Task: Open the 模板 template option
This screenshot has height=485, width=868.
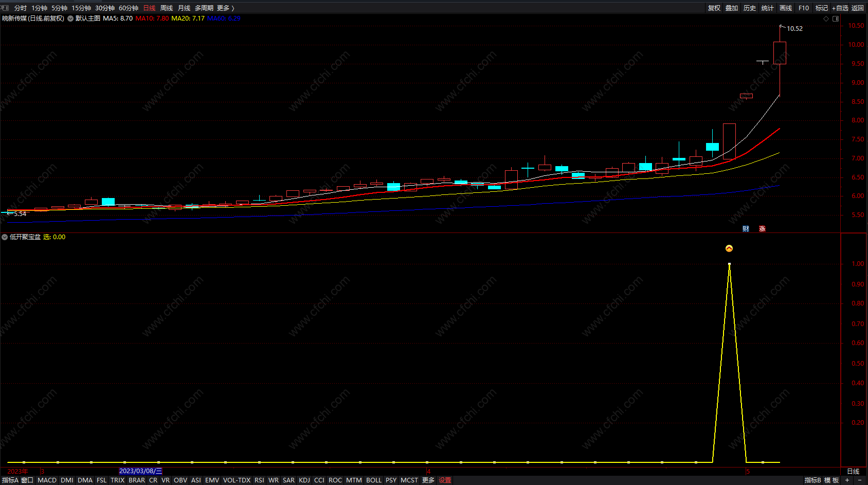Action: point(831,480)
